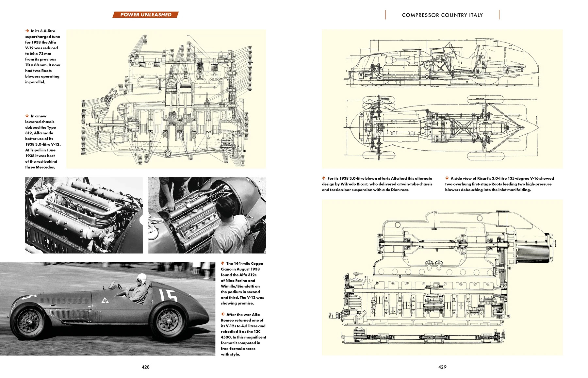Click up arrow beside 144-mile Coppa Ciano caption
The height and width of the screenshot is (378, 588).
(222, 263)
